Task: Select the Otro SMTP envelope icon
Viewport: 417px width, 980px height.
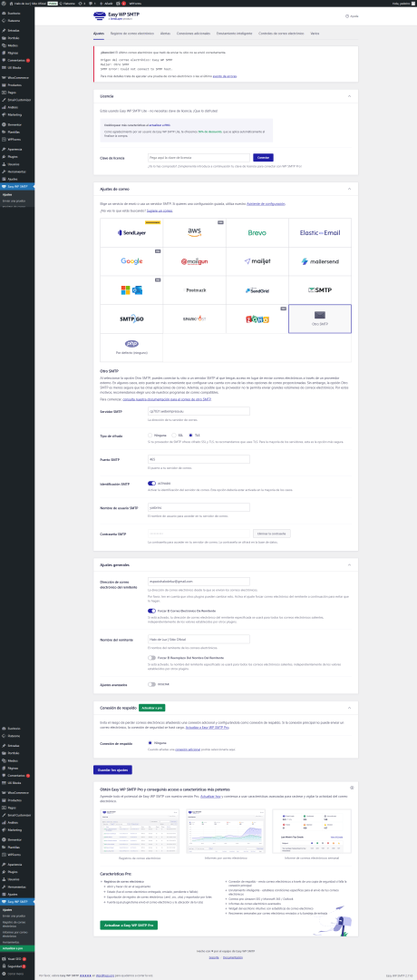Action: click(x=320, y=315)
